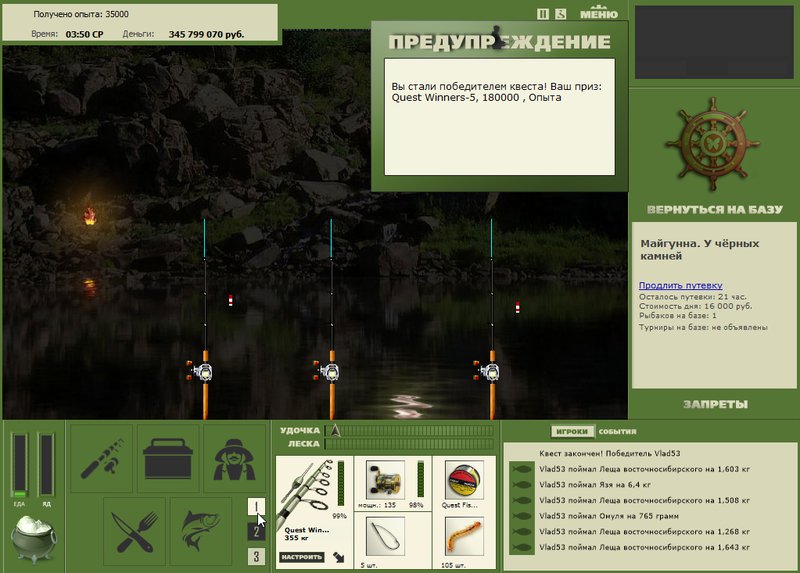Image resolution: width=800 pixels, height=573 pixels.
Task: Open the knife and fork food icon
Action: [135, 531]
